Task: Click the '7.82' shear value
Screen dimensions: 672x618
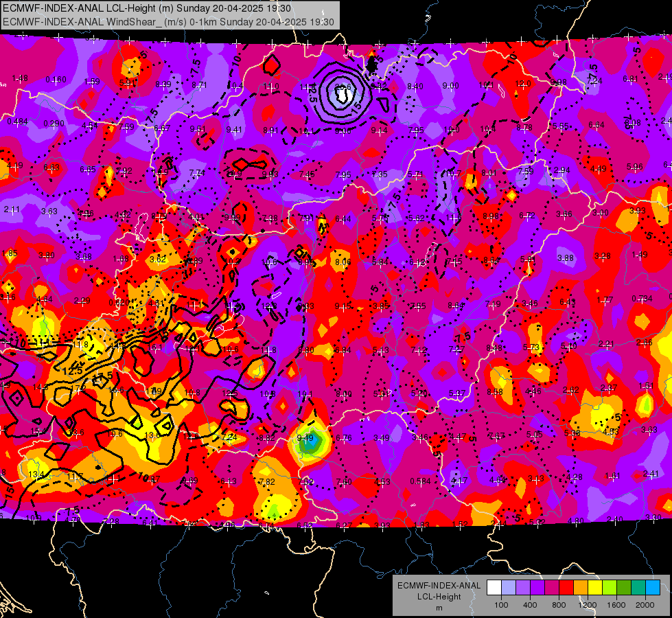Action: point(266,481)
